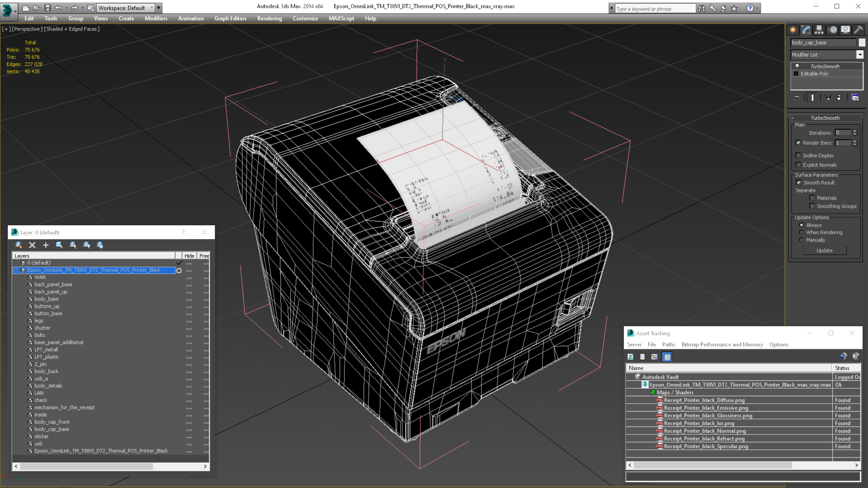Open the Display command panel tab

[x=845, y=30]
